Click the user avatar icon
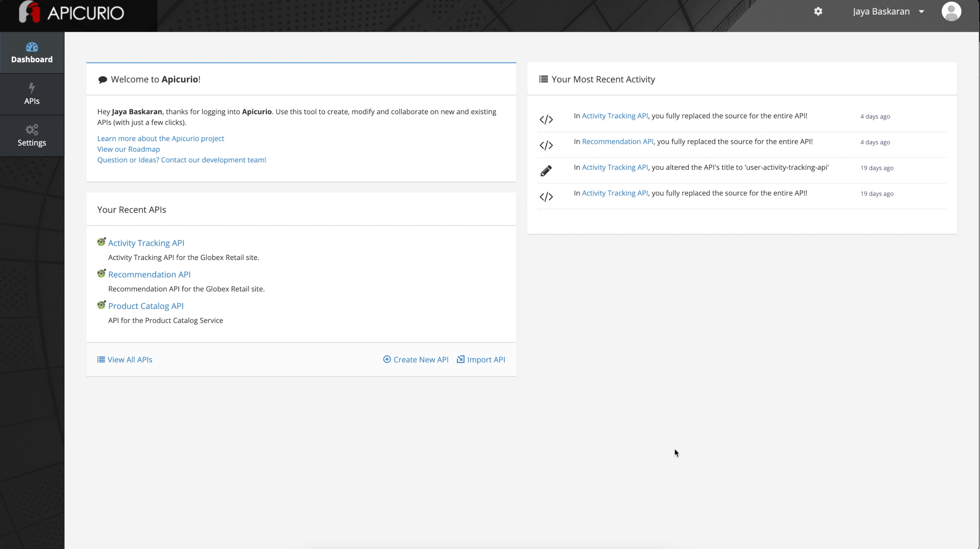 pyautogui.click(x=951, y=11)
